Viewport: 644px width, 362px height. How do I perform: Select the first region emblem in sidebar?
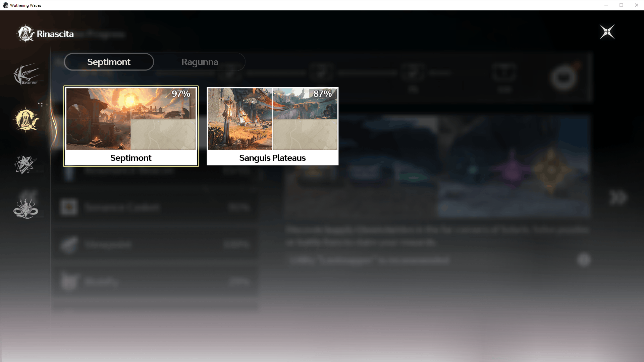click(x=26, y=74)
